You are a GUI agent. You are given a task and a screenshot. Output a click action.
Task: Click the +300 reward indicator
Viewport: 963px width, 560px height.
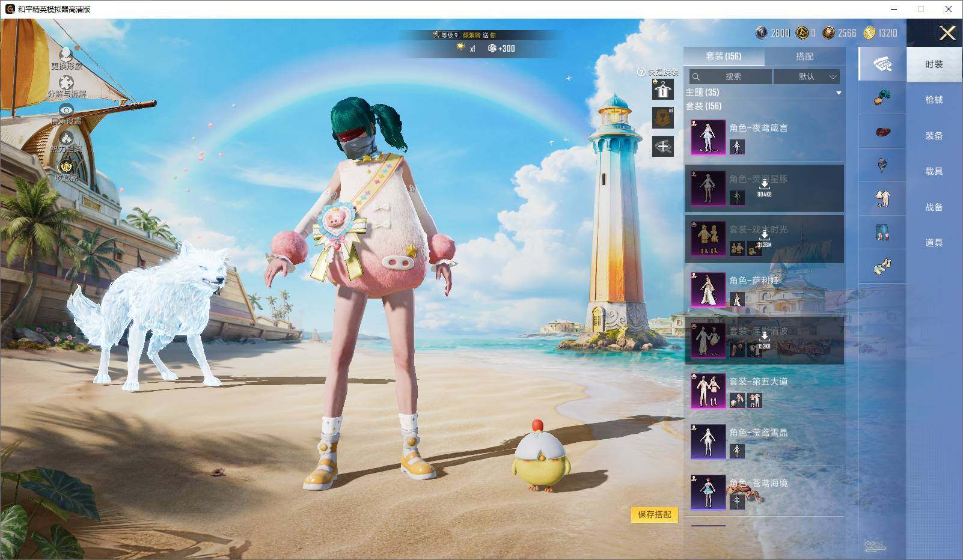(x=501, y=49)
